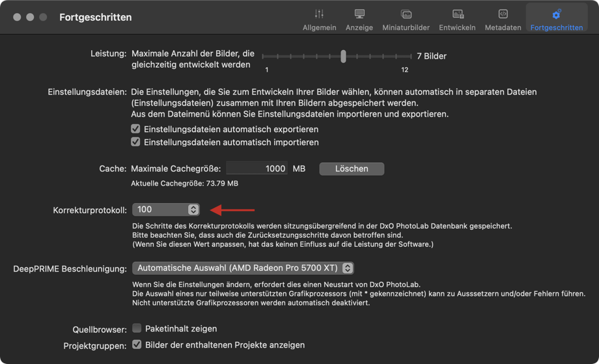This screenshot has height=364, width=599.
Task: Open the Metadaten code icon
Action: point(503,14)
